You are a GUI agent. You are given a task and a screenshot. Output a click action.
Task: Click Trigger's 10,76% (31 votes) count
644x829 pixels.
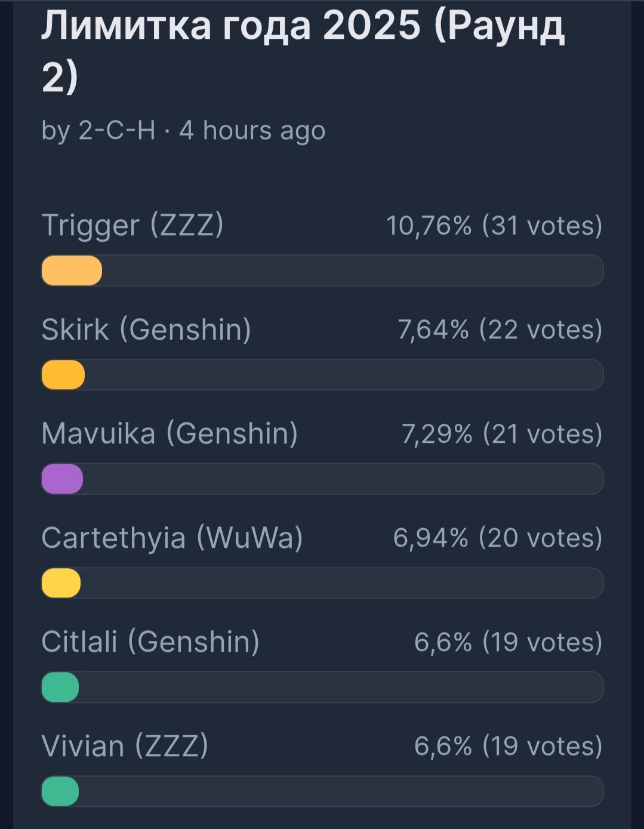(494, 226)
